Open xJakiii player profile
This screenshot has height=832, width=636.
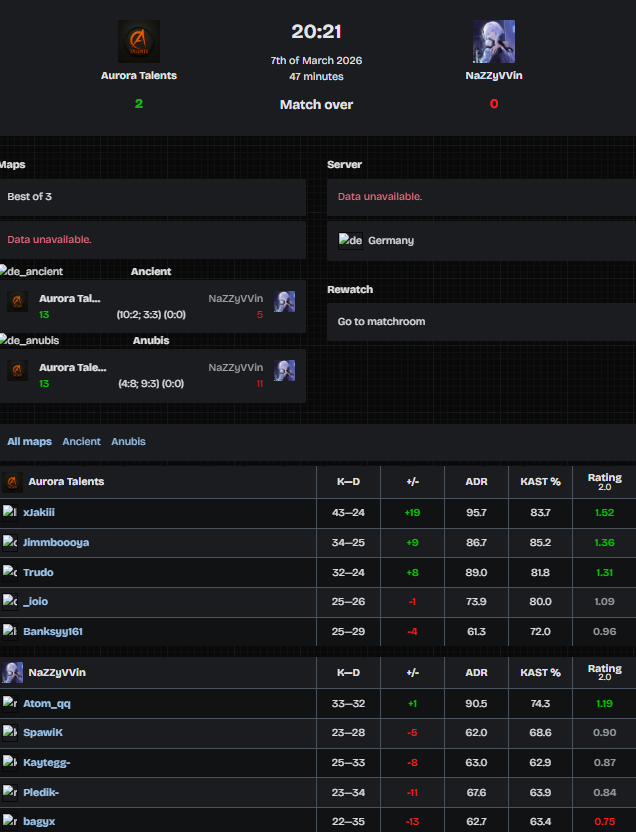39,513
